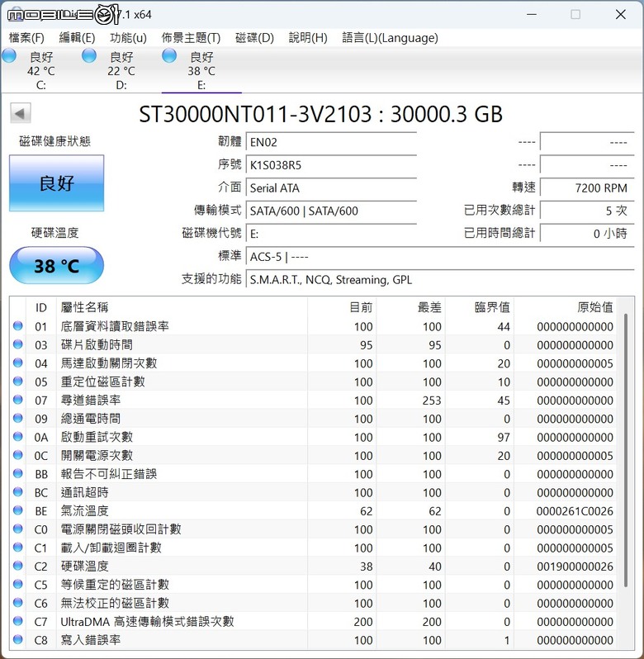
Task: Select the 碟片啟動時間 attribute name
Action: [97, 345]
